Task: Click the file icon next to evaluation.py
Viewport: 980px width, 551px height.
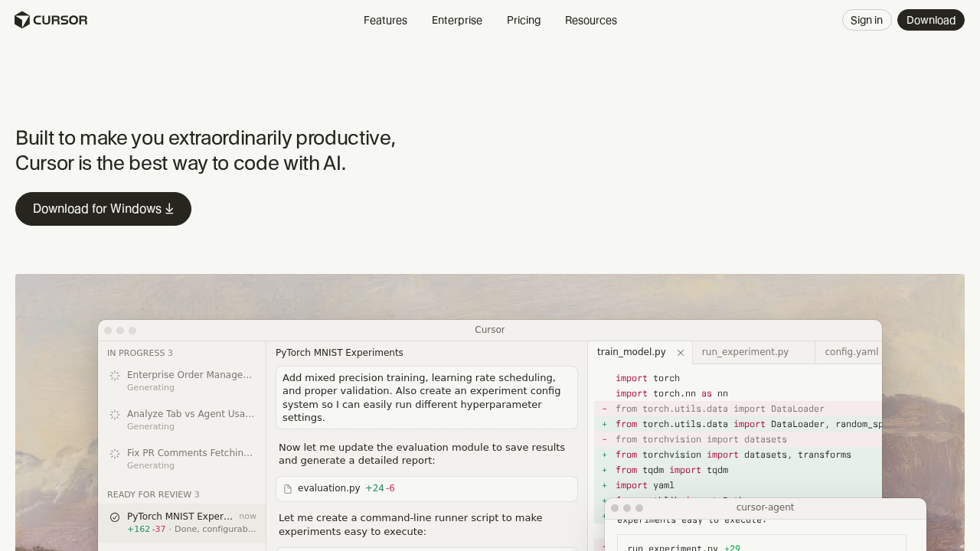Action: pos(287,488)
